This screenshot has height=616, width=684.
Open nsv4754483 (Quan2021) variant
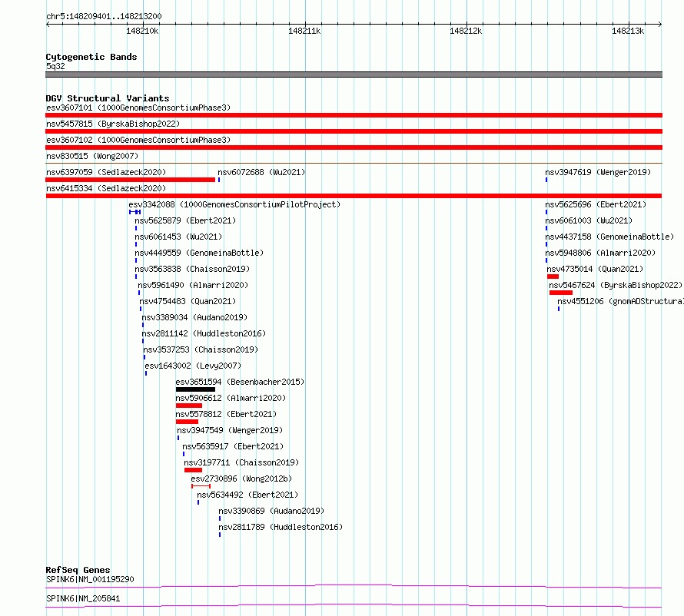pyautogui.click(x=188, y=301)
